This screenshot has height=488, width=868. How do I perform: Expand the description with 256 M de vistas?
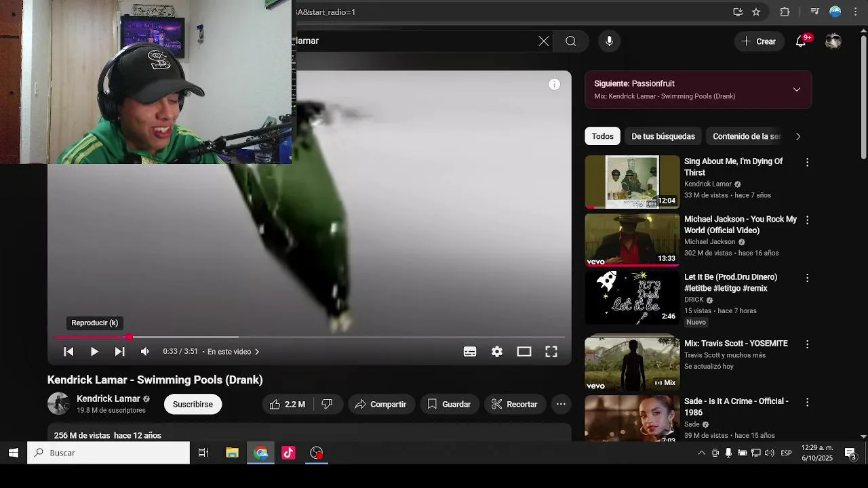pos(107,435)
